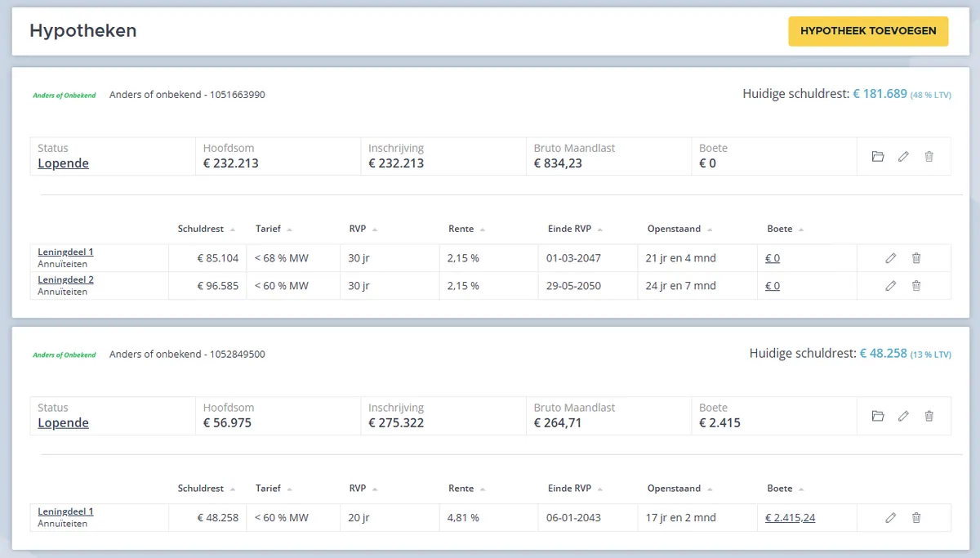Sort first mortgage table by Tarief
The image size is (980, 558).
click(274, 229)
